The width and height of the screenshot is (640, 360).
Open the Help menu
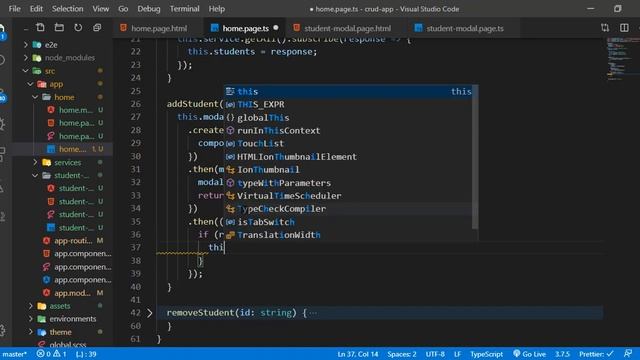(x=217, y=9)
